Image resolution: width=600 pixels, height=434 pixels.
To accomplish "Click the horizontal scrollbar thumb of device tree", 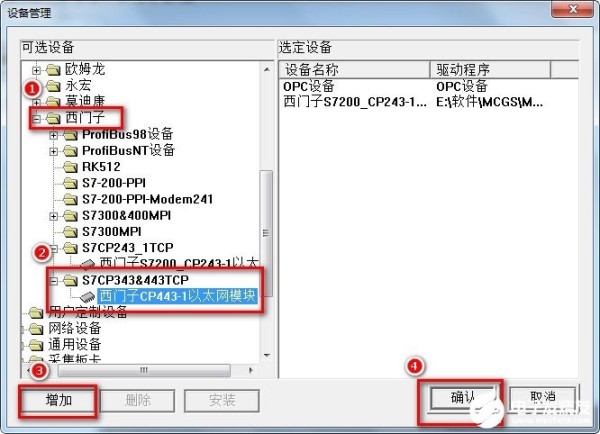I will coord(144,370).
